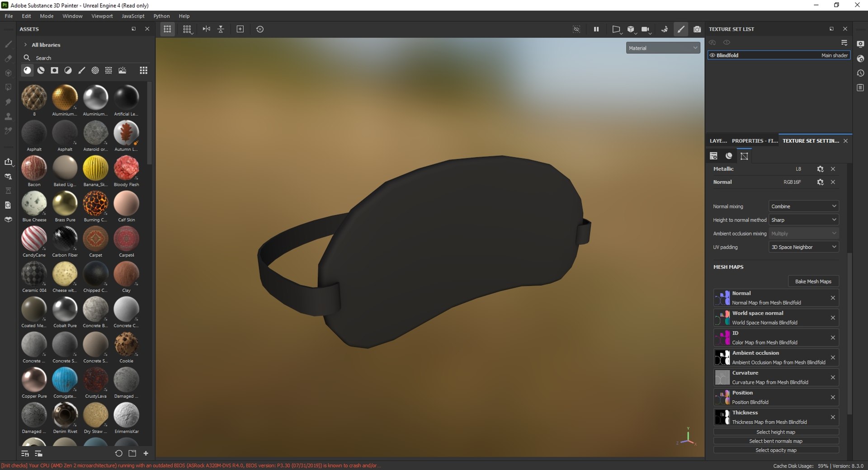
Task: Filter assets by Brushes
Action: pyautogui.click(x=82, y=70)
